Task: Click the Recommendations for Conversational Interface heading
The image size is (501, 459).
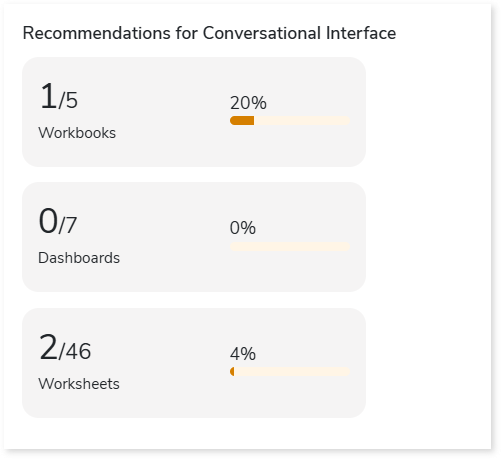Action: (209, 33)
